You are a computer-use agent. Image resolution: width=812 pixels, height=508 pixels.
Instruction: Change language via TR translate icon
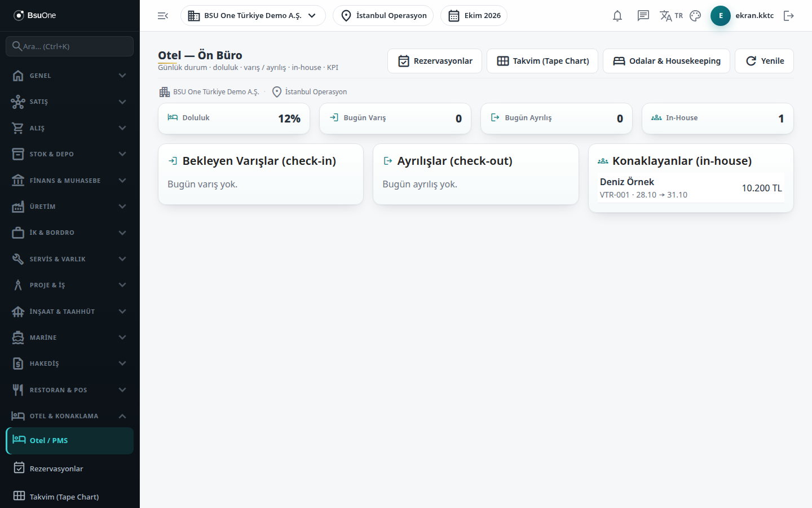(x=671, y=16)
